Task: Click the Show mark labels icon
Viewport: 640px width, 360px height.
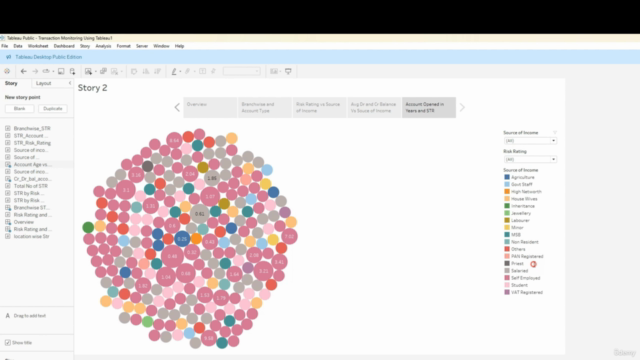Action: coord(202,71)
